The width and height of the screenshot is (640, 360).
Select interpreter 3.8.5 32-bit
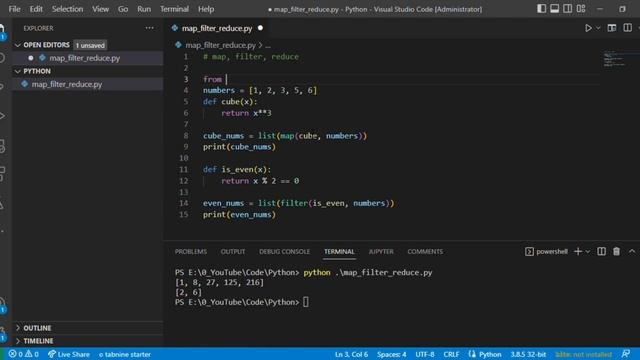[528, 354]
